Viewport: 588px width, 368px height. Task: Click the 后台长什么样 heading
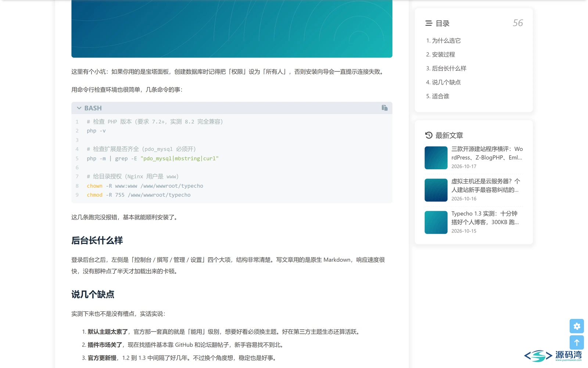pyautogui.click(x=97, y=241)
